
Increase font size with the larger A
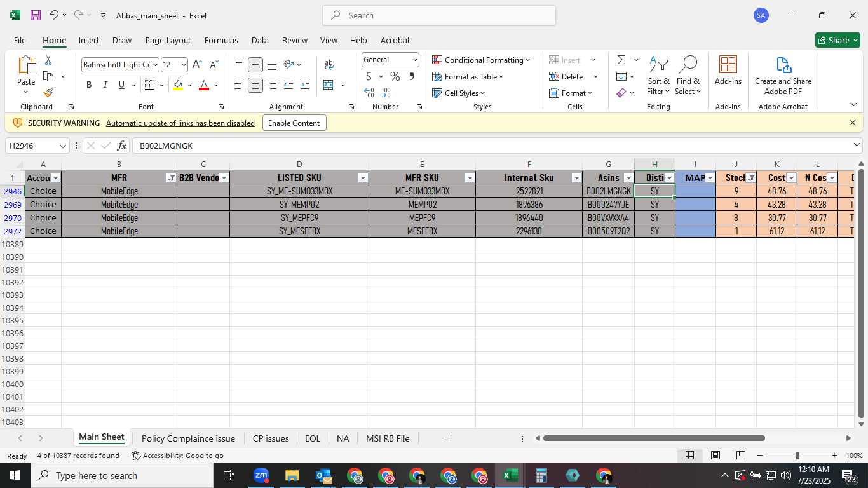pyautogui.click(x=197, y=65)
